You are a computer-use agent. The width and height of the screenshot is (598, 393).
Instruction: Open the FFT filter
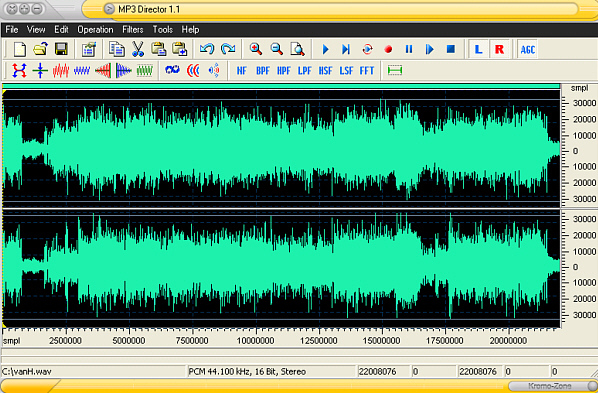pos(367,71)
